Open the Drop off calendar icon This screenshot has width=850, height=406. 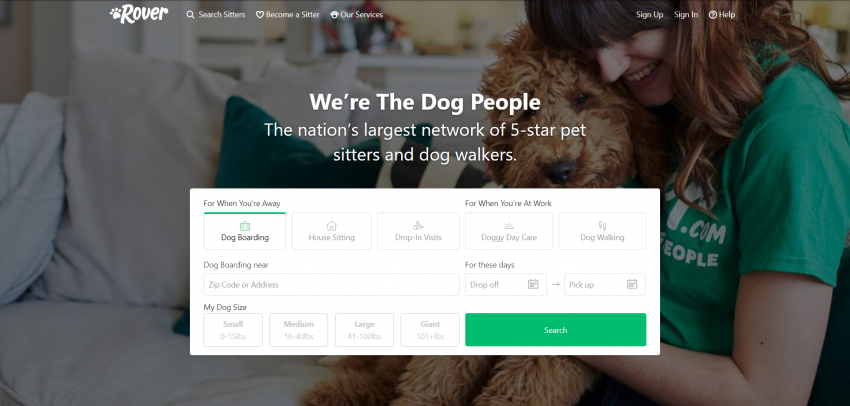[533, 284]
